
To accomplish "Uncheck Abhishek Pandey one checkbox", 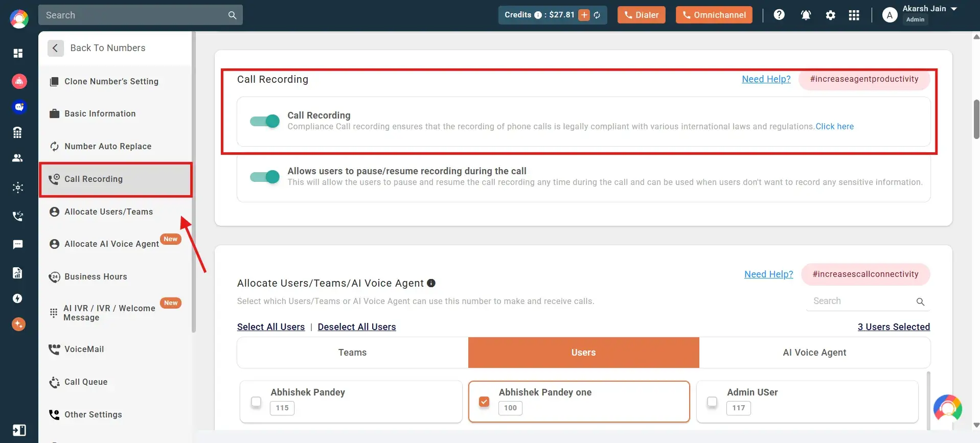I will [484, 402].
